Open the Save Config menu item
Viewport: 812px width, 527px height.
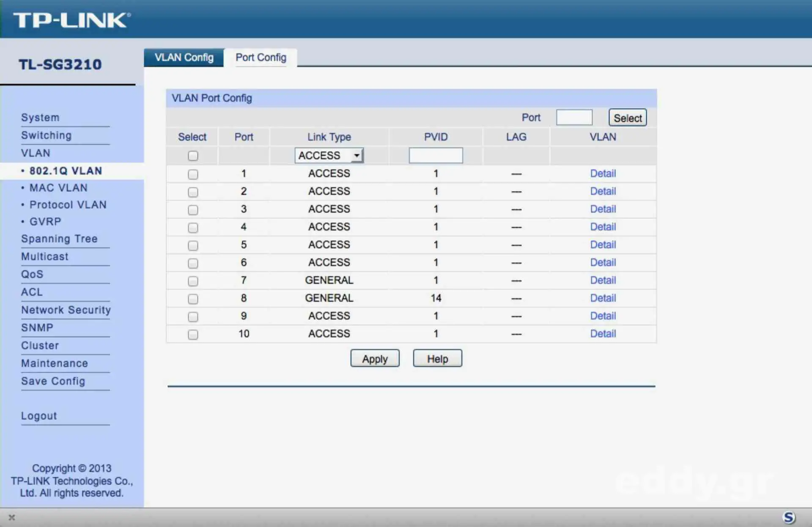53,381
